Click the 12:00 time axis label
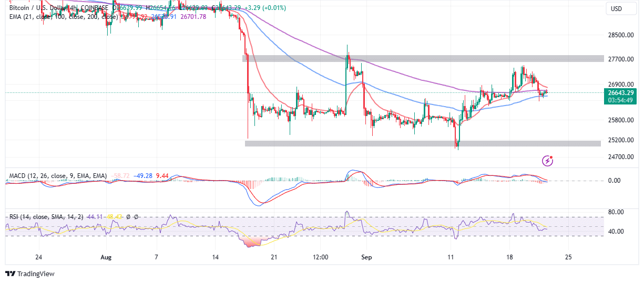Screen dimensions: 644x283 [320, 258]
